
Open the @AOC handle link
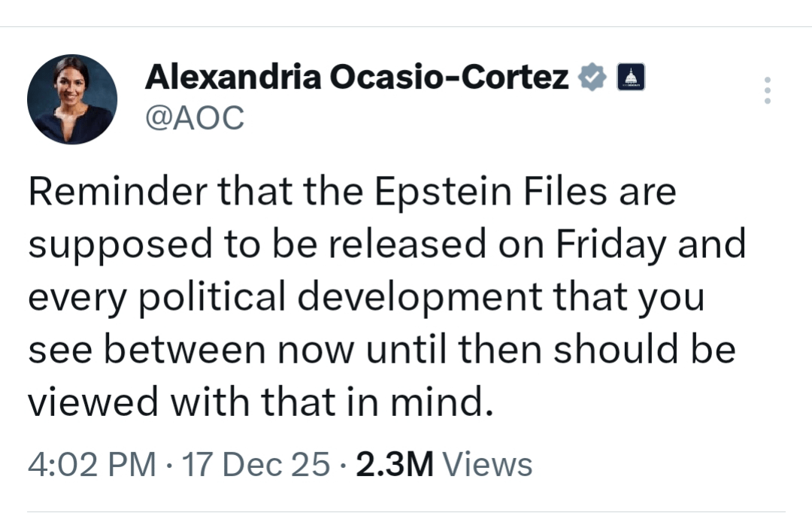pos(195,117)
